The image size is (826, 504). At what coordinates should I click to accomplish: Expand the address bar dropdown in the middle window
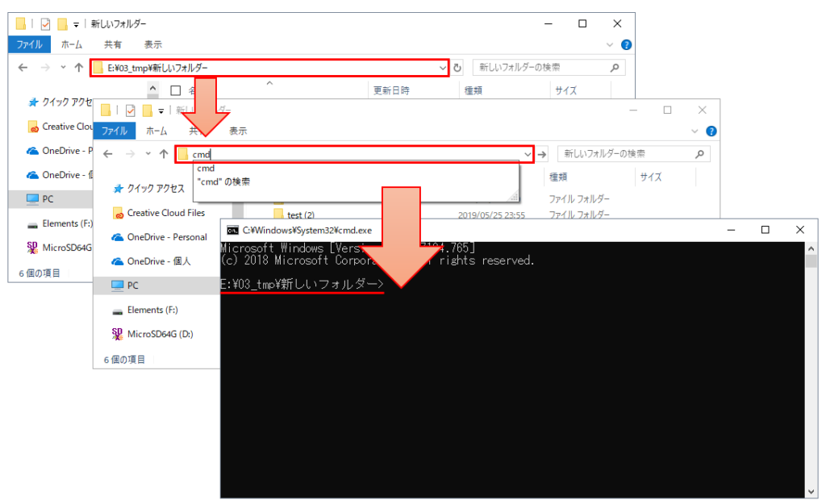click(528, 154)
